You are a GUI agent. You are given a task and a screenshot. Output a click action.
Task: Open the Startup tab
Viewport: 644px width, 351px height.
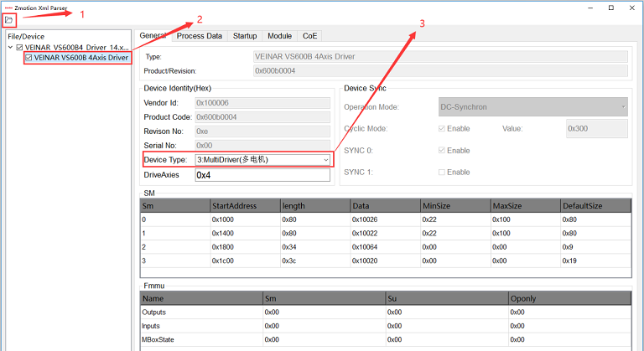coord(245,36)
